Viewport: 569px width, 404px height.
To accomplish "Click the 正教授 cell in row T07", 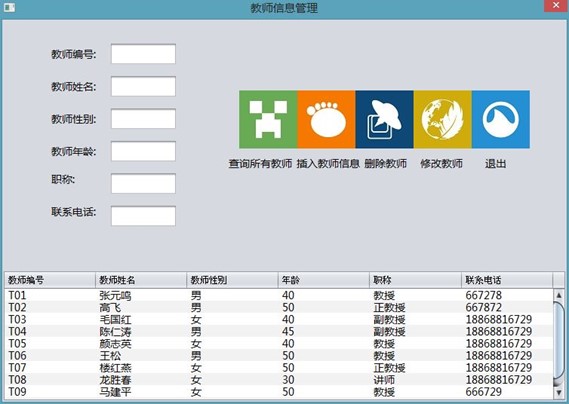I will pyautogui.click(x=389, y=368).
